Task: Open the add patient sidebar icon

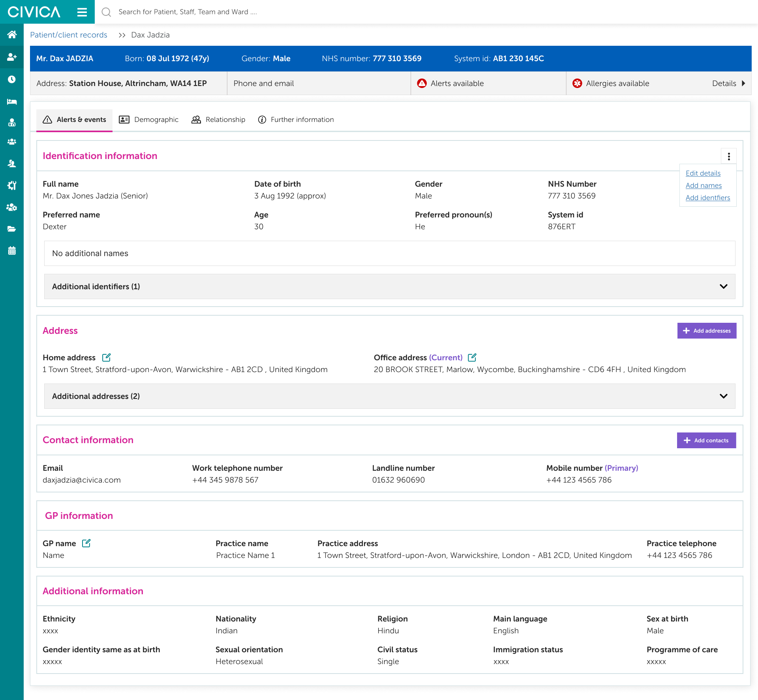Action: pos(12,57)
